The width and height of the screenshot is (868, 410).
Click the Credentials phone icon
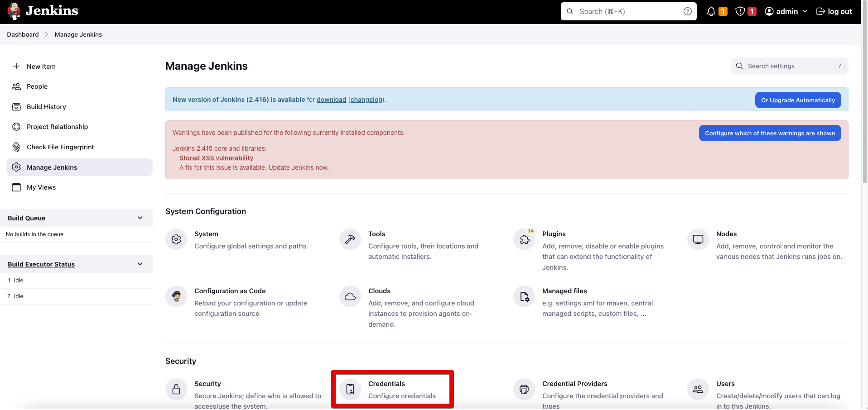point(350,389)
